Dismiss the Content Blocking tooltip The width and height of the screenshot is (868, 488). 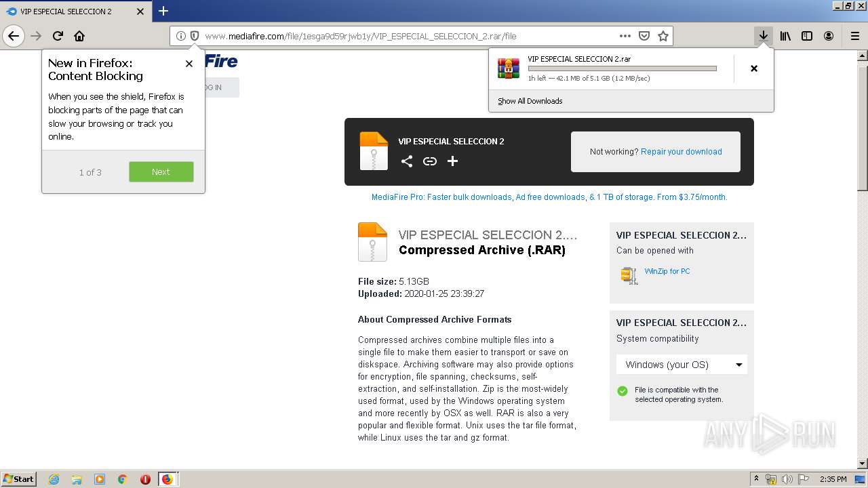189,64
